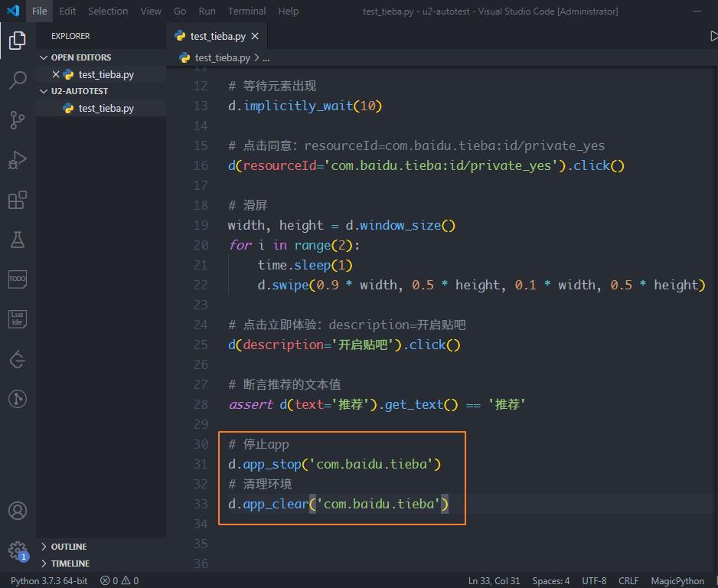Viewport: 718px width, 588px height.
Task: Click the assert keyword on line 28
Action: tap(250, 404)
